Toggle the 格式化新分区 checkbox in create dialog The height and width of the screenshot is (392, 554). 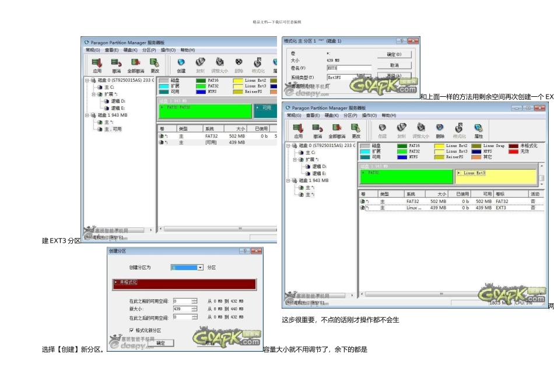131,330
